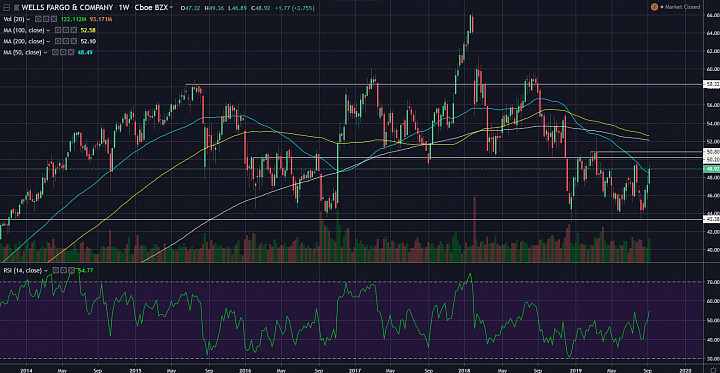Click the Market Closed text
The image size is (720, 373).
point(683,7)
